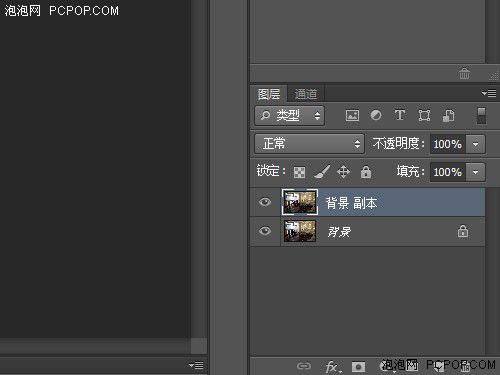Toggle the layer filtering switch

(481, 116)
